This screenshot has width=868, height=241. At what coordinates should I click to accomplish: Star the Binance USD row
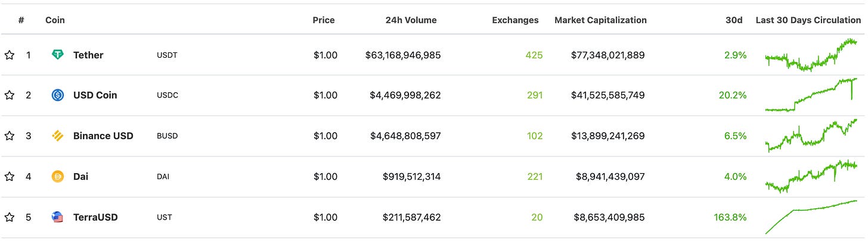10,136
